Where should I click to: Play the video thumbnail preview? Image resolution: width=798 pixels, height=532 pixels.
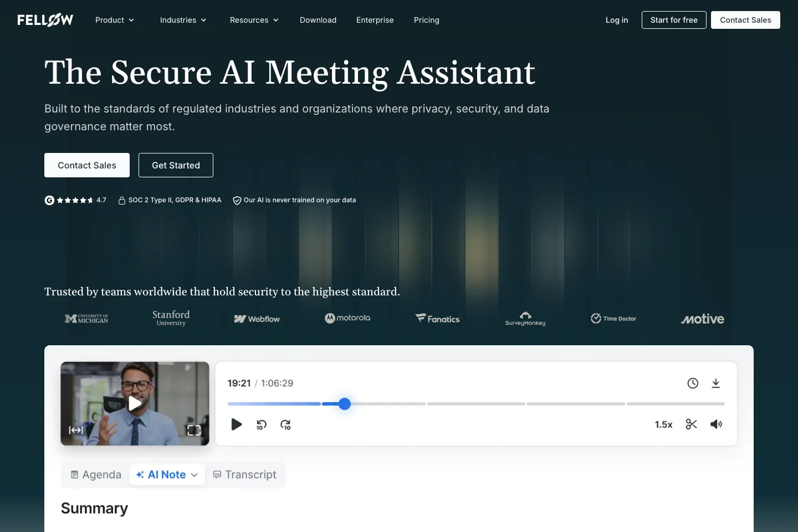tap(135, 403)
